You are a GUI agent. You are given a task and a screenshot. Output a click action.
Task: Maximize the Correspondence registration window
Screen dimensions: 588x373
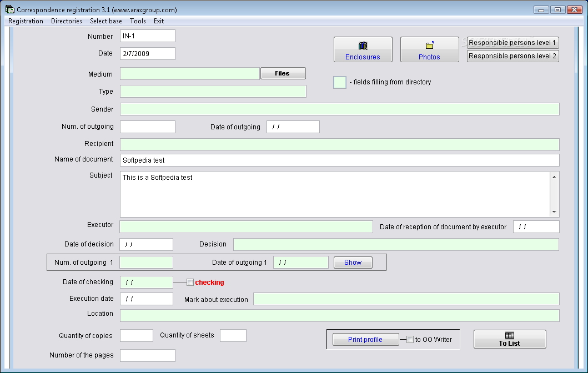pyautogui.click(x=557, y=10)
